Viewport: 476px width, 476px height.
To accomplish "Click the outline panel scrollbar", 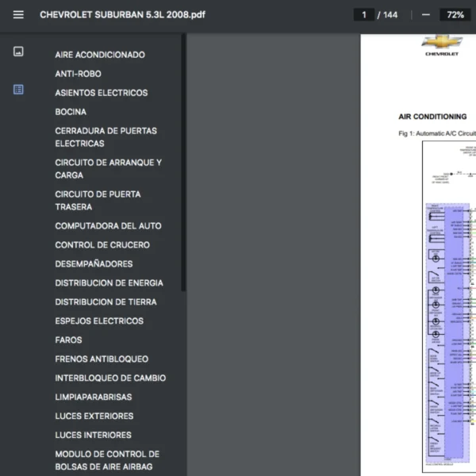I will pos(183,163).
